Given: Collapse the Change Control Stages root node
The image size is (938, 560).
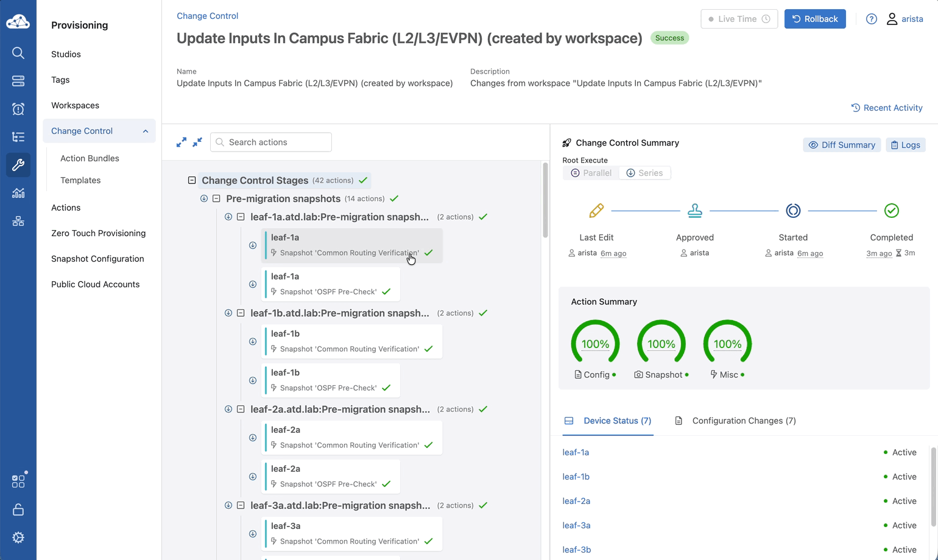Looking at the screenshot, I should [192, 180].
